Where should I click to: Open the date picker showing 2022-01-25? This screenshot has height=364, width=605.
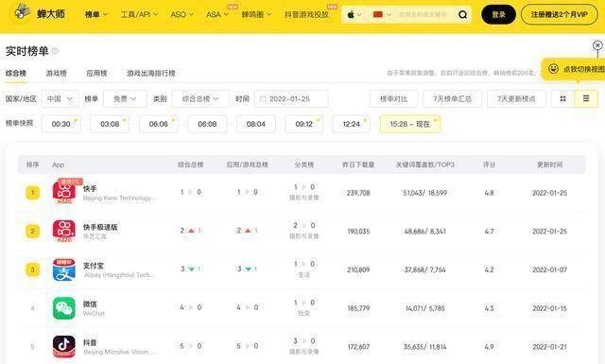[291, 99]
